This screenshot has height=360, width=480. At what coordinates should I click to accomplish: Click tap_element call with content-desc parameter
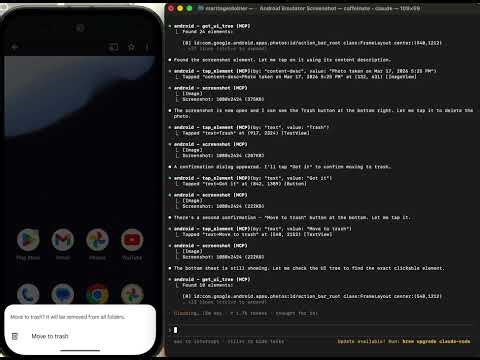pos(305,71)
